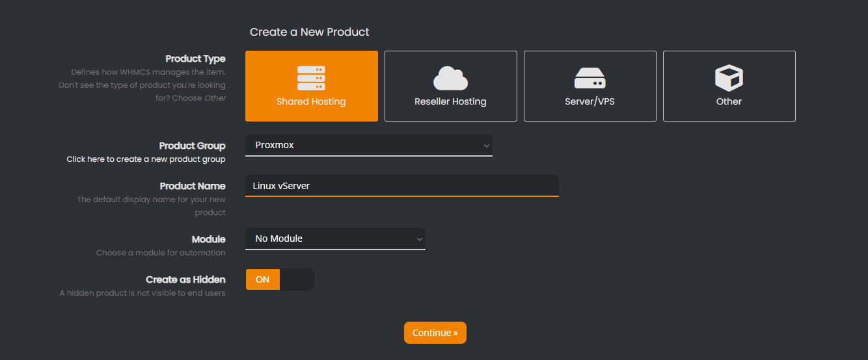868x360 pixels.
Task: Click the dark off side of the Hidden toggle
Action: [297, 279]
